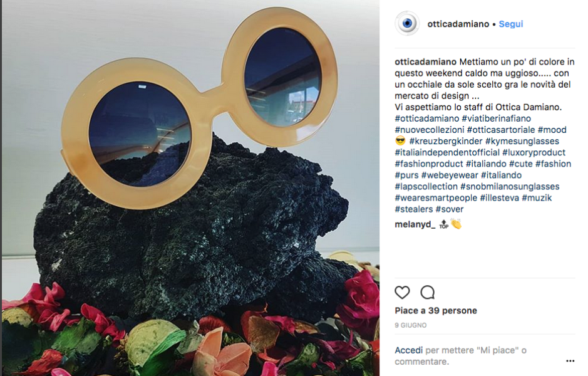Open hashtag #illesteva
This screenshot has height=376, width=588.
[x=500, y=198]
